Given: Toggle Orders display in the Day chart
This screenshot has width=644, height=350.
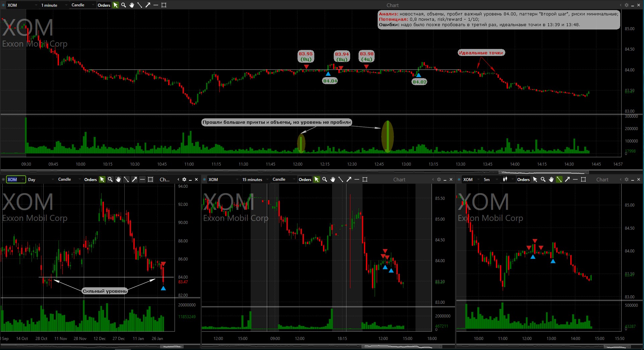Looking at the screenshot, I should [x=90, y=179].
